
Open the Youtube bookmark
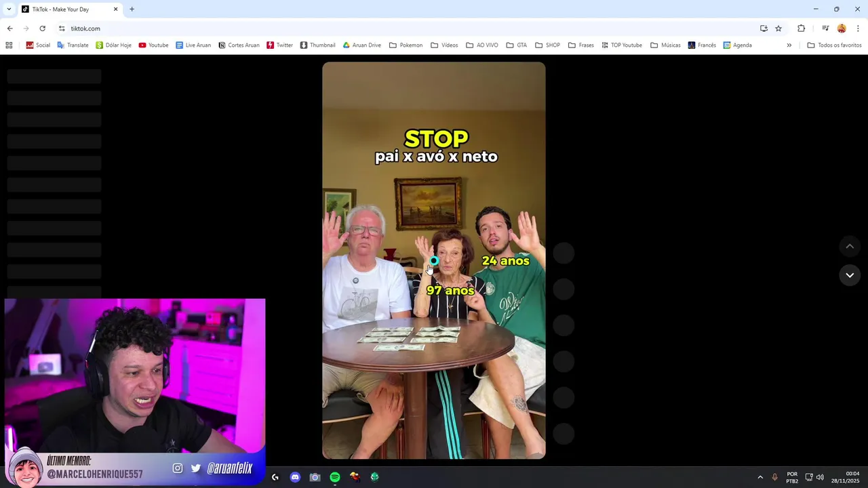[153, 45]
